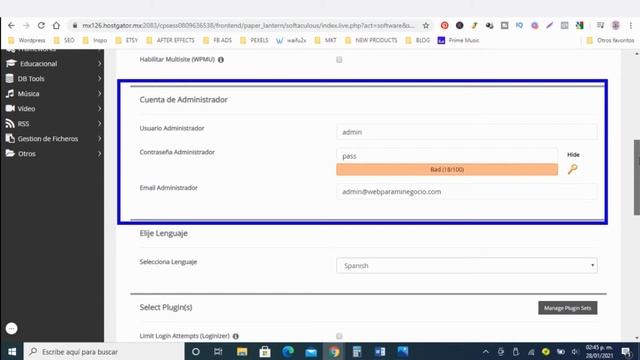This screenshot has height=360, width=640.
Task: Open the waifu2x bookmark
Action: point(291,40)
